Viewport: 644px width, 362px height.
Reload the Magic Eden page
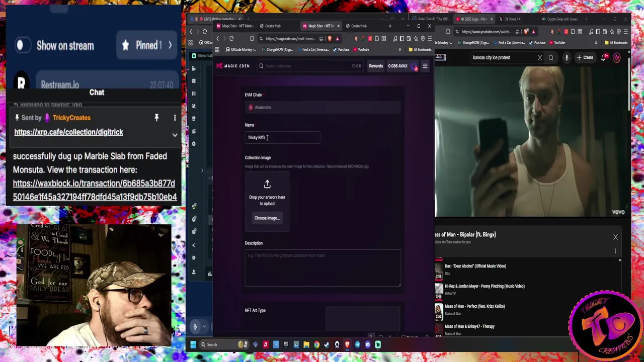[231, 39]
